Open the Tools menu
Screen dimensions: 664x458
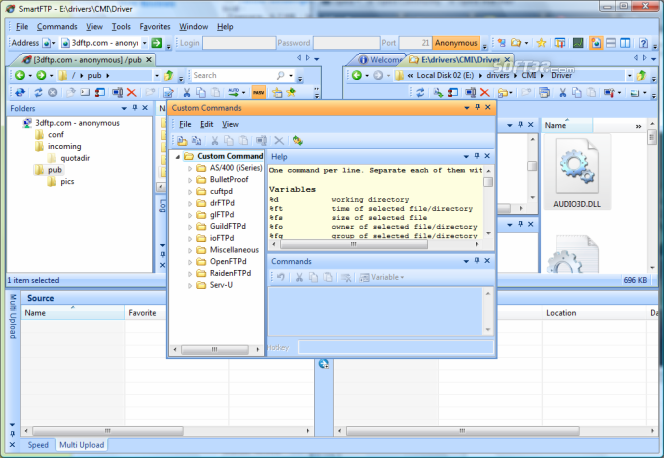[x=121, y=27]
